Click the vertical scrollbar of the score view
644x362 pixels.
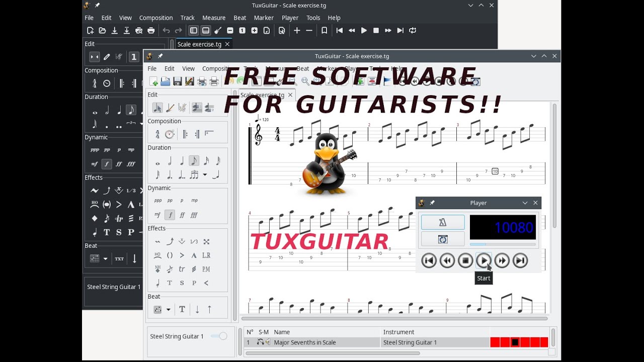click(554, 165)
